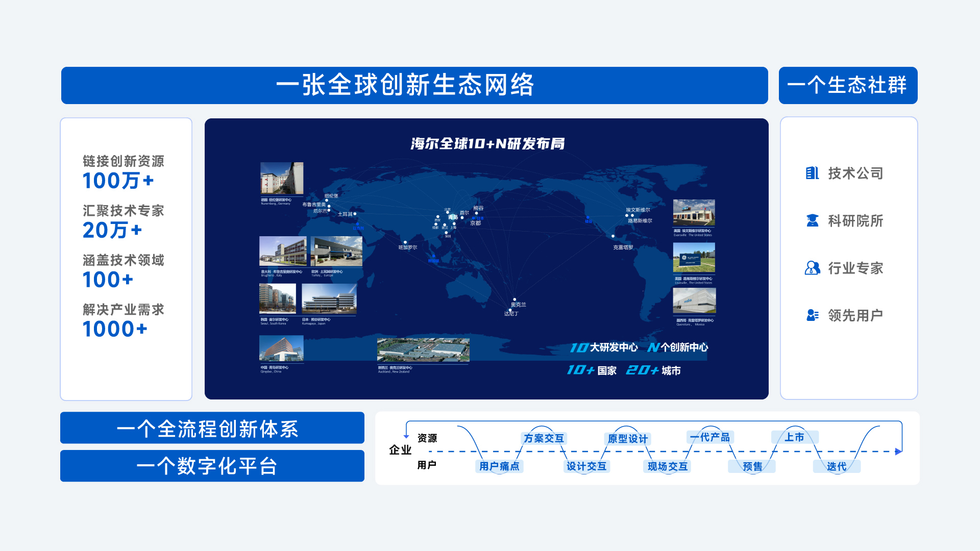This screenshot has height=551, width=980.
Task: Click the 科研院所 label
Action: tap(855, 221)
